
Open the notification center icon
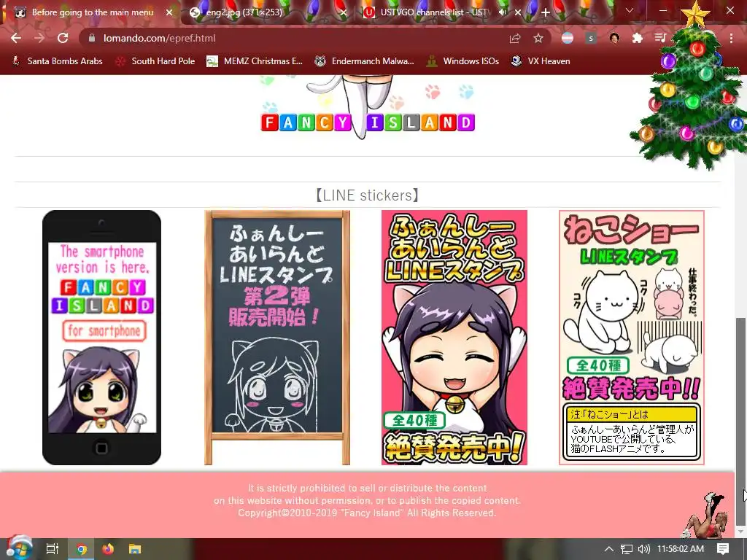tap(723, 549)
